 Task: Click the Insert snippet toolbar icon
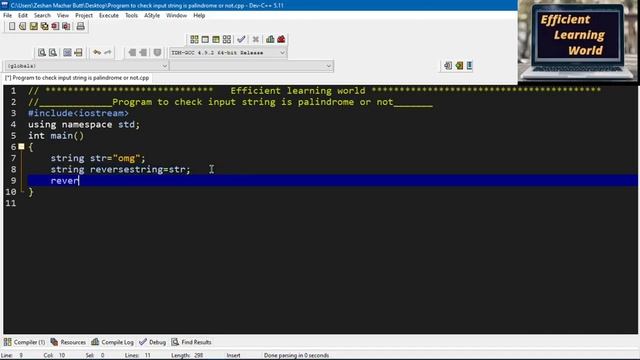pyautogui.click(x=448, y=65)
